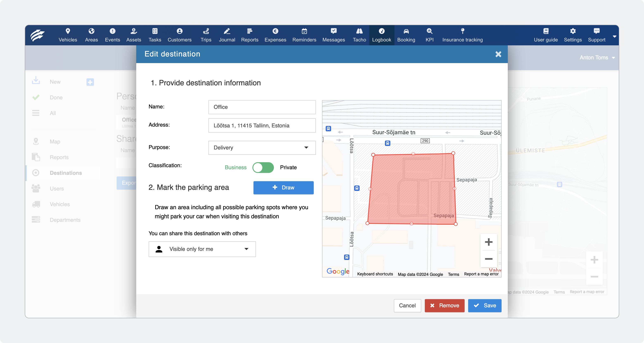644x343 pixels.
Task: Expand top navigation overflow arrow
Action: (614, 37)
